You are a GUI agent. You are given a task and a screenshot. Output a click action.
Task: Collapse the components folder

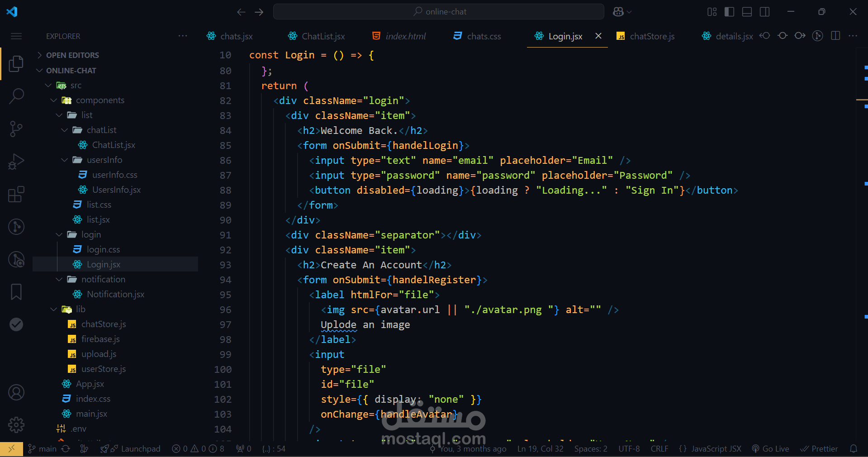coord(100,100)
